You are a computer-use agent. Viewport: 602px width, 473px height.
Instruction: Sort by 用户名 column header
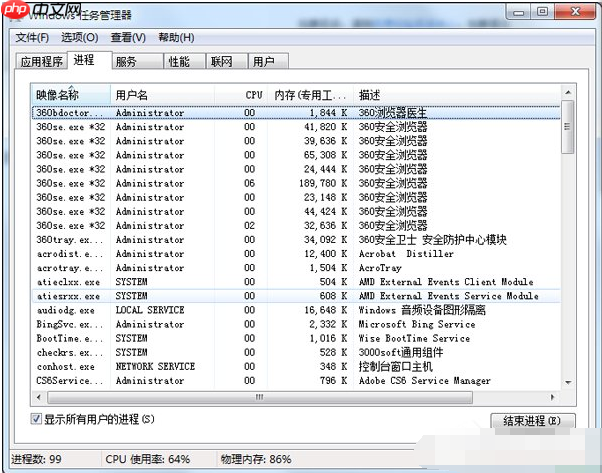[x=162, y=95]
